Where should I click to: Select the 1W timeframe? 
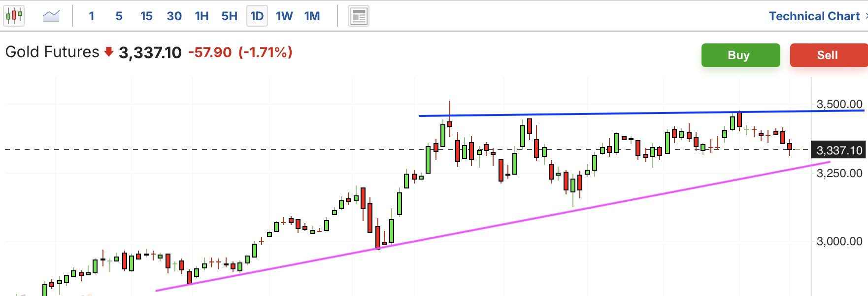tap(284, 16)
